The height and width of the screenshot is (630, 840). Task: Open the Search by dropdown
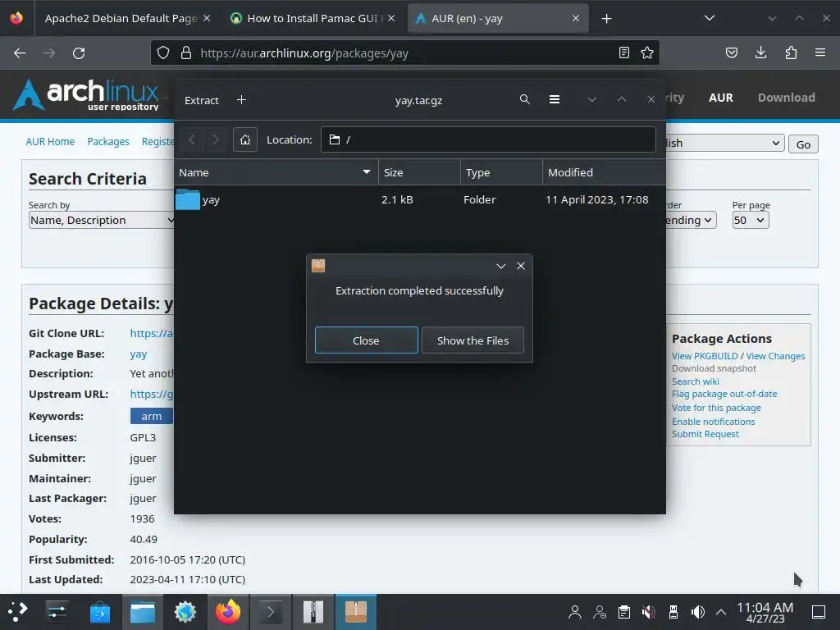pyautogui.click(x=102, y=220)
